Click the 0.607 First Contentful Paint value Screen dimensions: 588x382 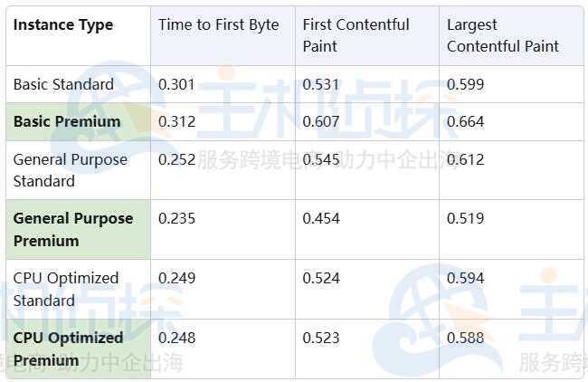point(321,121)
